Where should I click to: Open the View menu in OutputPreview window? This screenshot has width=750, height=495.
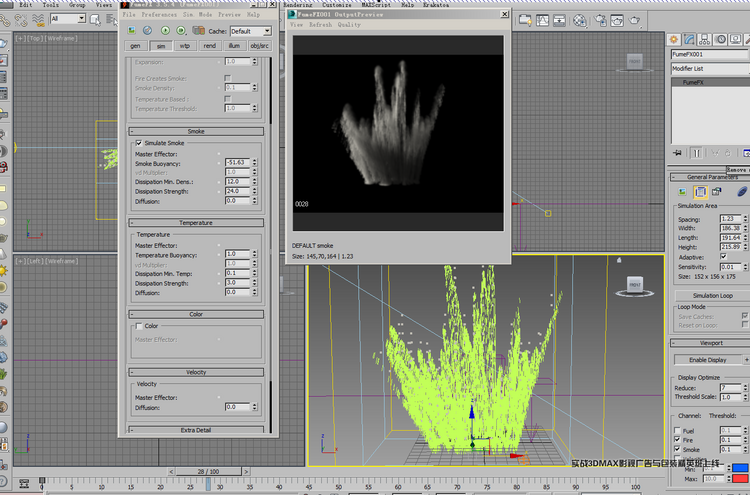[297, 24]
